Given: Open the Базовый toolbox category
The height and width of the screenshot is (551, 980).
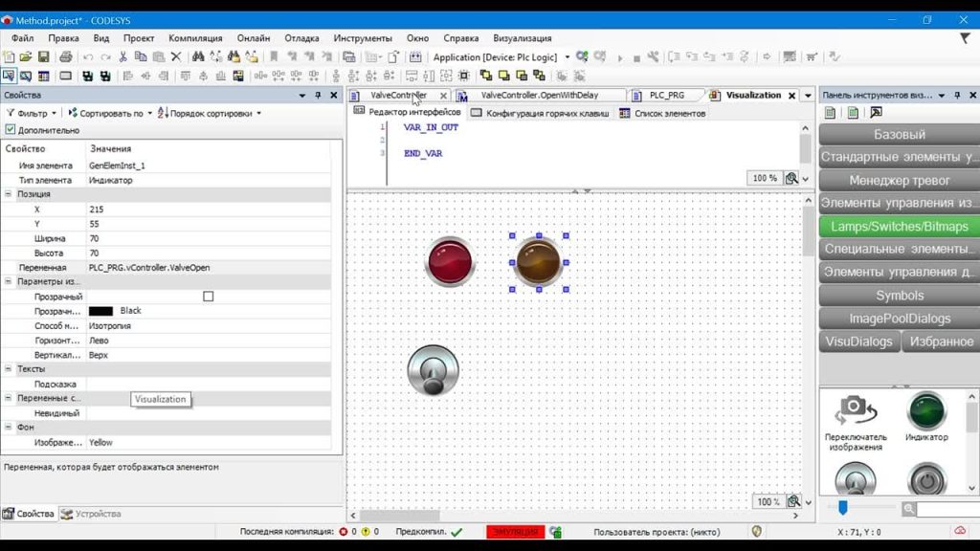Looking at the screenshot, I should [899, 134].
